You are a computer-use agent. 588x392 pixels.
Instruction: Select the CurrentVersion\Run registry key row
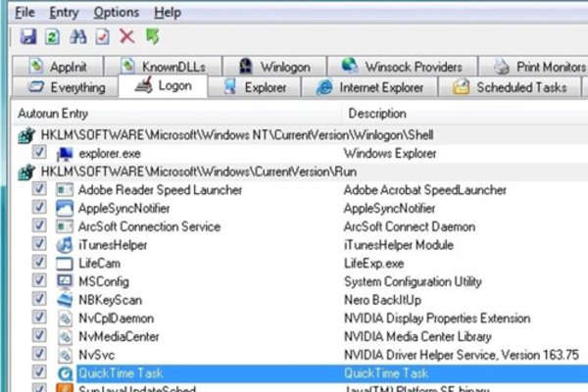pos(301,171)
